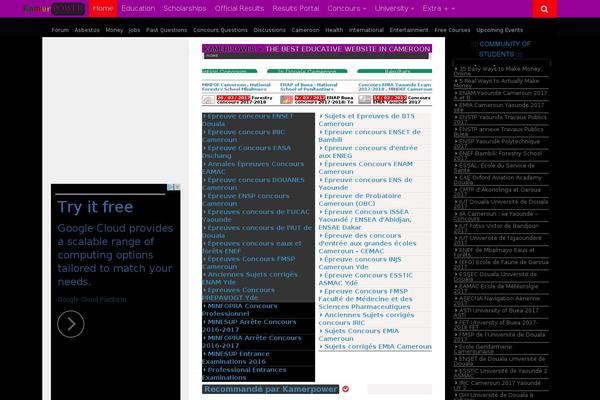
Task: Open the Forestry concours 2017-2018 thumbnail
Action: click(x=208, y=100)
